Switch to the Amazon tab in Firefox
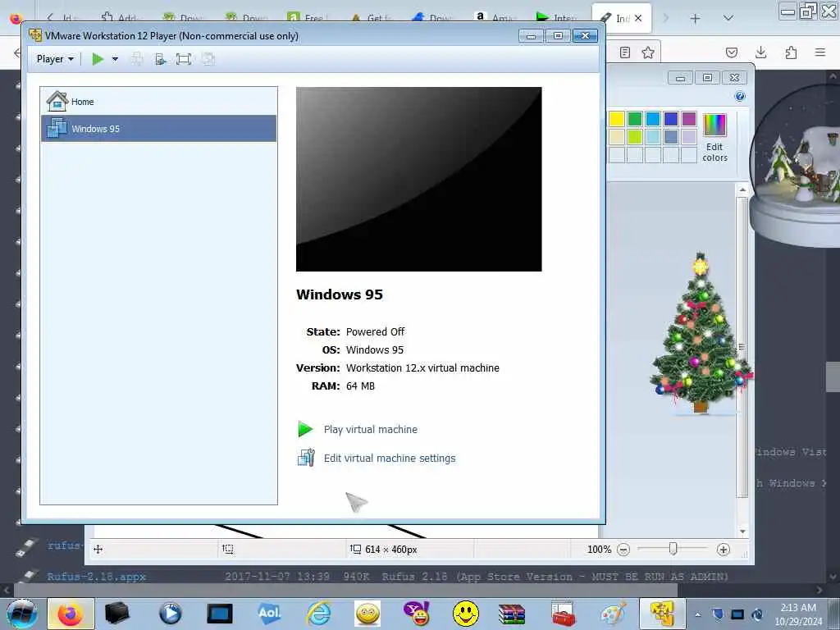Image resolution: width=840 pixels, height=630 pixels. coord(495,18)
